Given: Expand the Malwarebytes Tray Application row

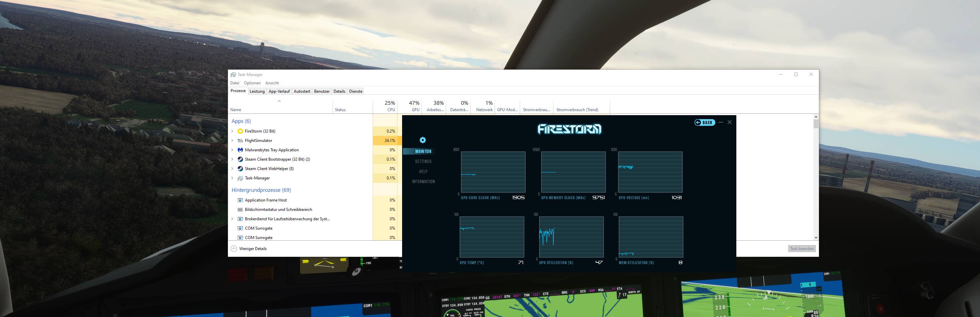Looking at the screenshot, I should tap(232, 150).
